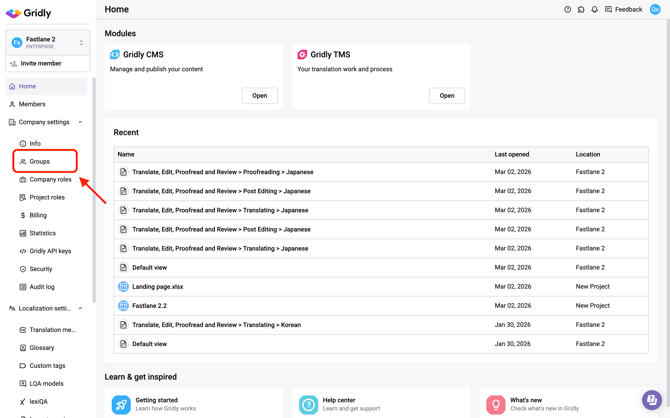Open the Fastlane 2 company switcher
Viewport: 670px width, 418px height.
pos(47,42)
